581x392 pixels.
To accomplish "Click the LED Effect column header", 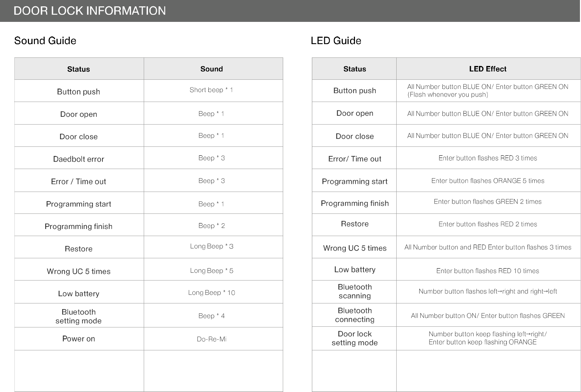I will click(488, 69).
